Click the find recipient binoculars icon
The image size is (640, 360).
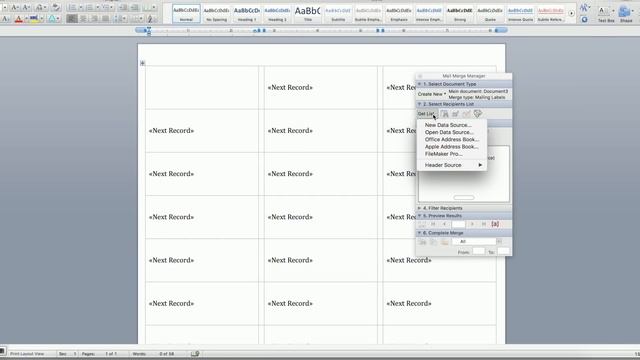coord(445,114)
